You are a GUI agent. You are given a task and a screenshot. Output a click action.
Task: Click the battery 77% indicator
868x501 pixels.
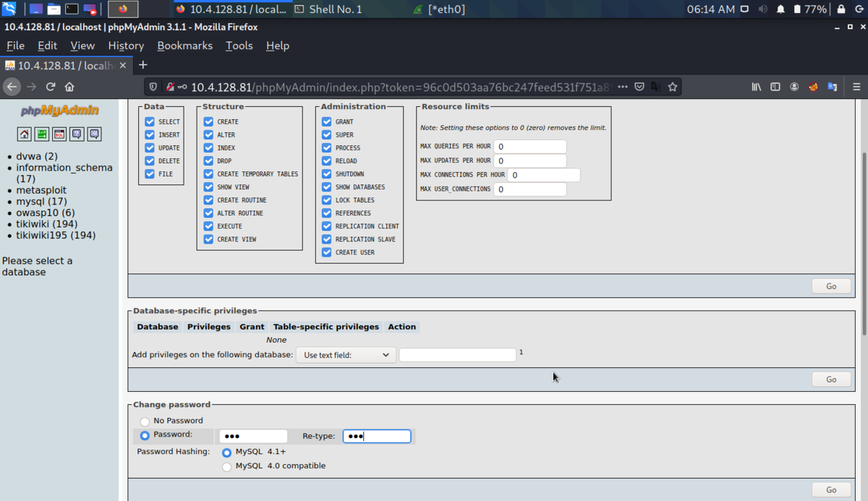(x=809, y=9)
